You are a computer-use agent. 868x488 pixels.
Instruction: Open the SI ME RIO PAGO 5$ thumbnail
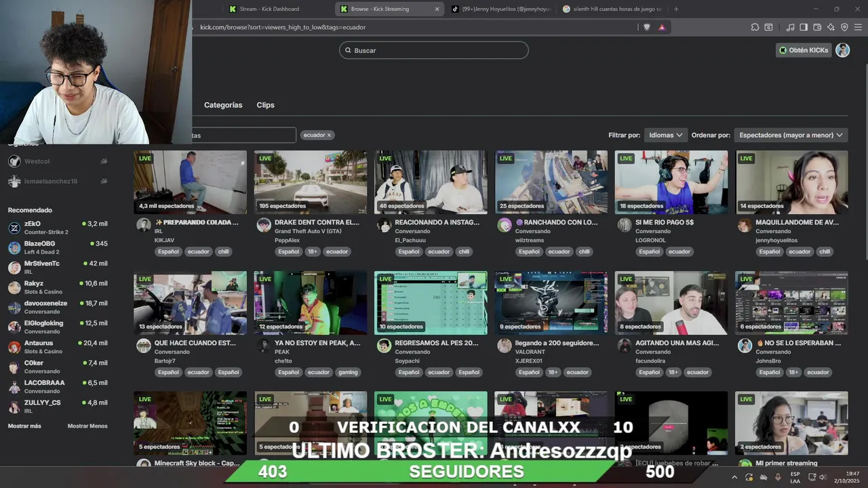[671, 182]
